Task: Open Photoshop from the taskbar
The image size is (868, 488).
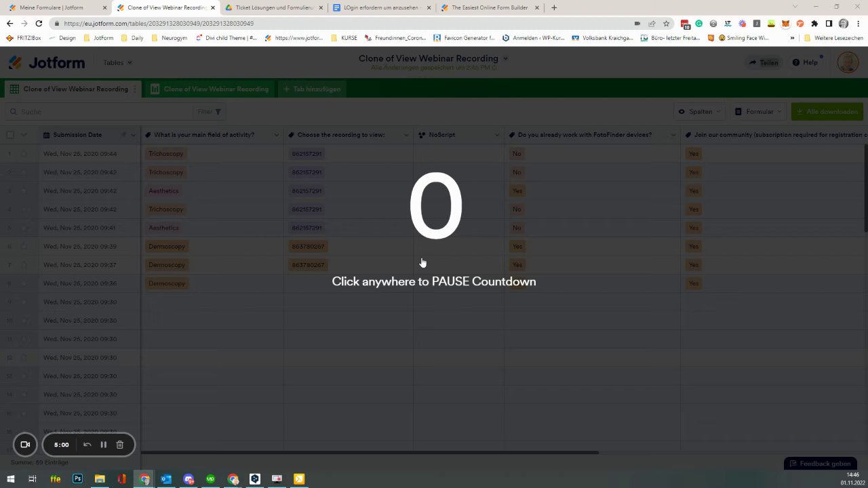Action: coord(77,479)
